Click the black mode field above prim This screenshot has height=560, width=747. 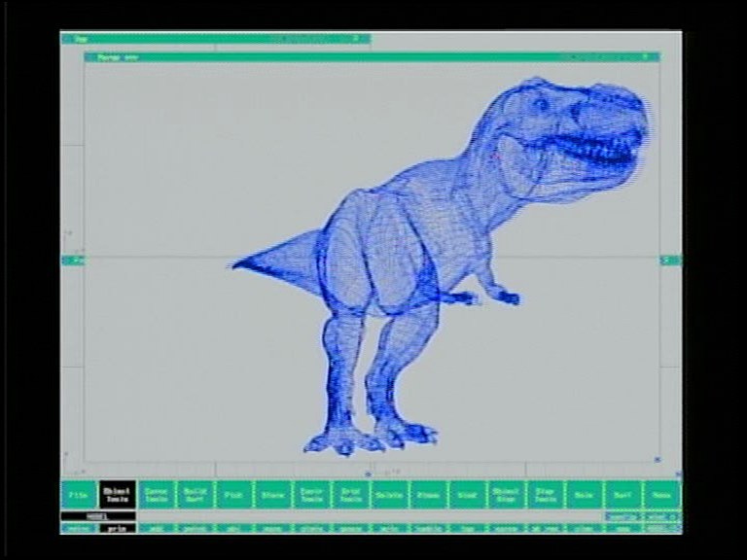[x=98, y=516]
